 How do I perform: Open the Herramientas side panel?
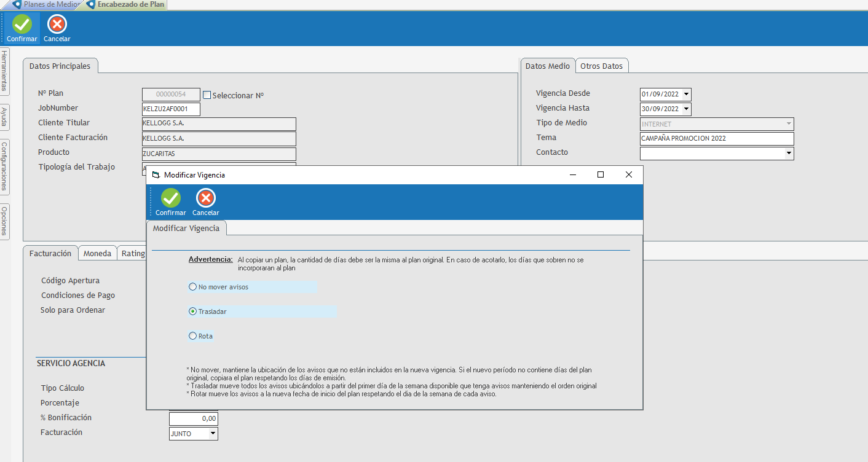pos(4,71)
